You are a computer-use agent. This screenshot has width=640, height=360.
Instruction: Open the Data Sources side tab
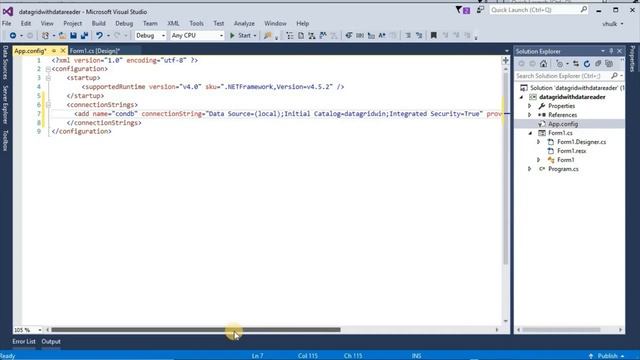[x=5, y=62]
